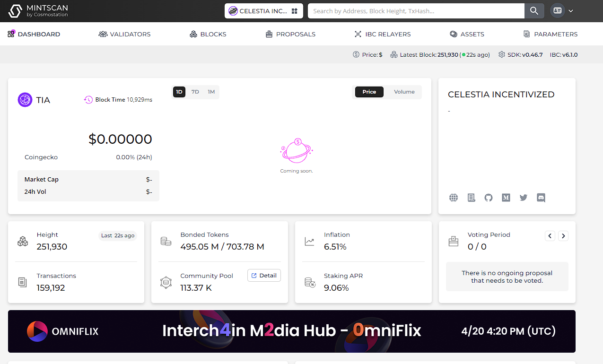Select the 1M chart period
This screenshot has width=603, height=364.
pos(211,92)
